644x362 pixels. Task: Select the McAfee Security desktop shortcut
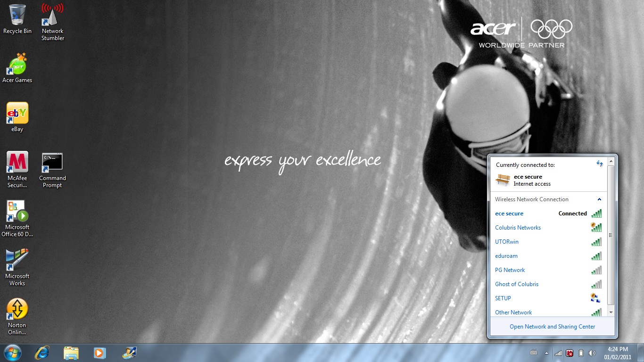click(17, 170)
